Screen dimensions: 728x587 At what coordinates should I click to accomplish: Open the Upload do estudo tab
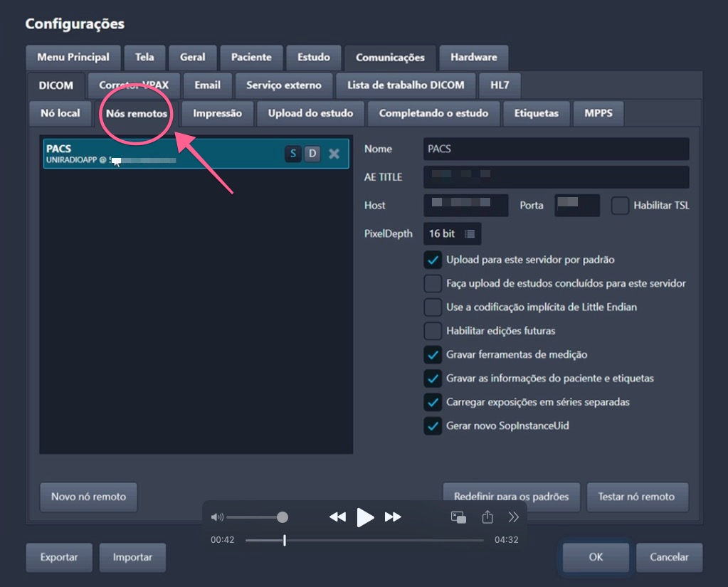310,114
